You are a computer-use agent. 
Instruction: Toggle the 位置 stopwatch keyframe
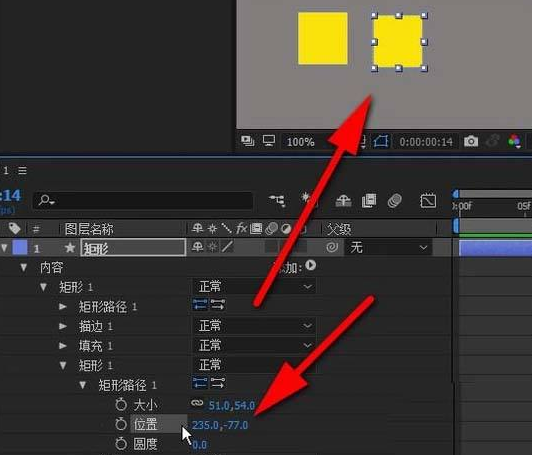click(121, 424)
